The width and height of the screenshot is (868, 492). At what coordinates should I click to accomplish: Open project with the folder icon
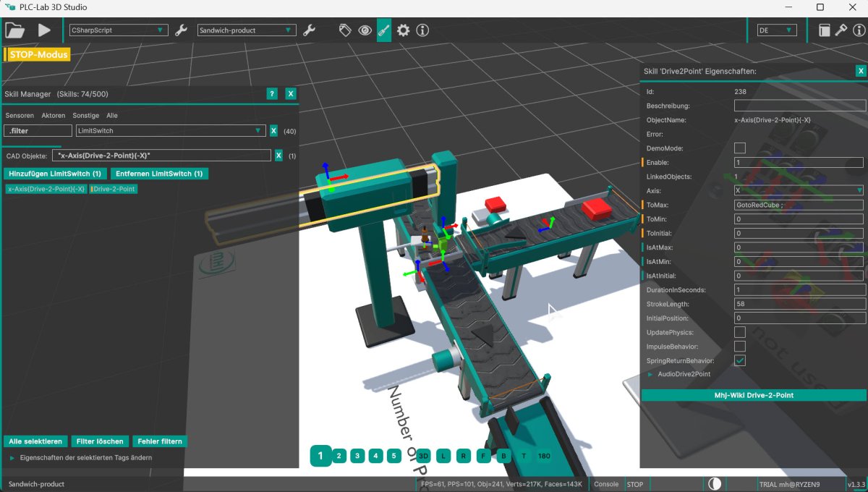15,30
